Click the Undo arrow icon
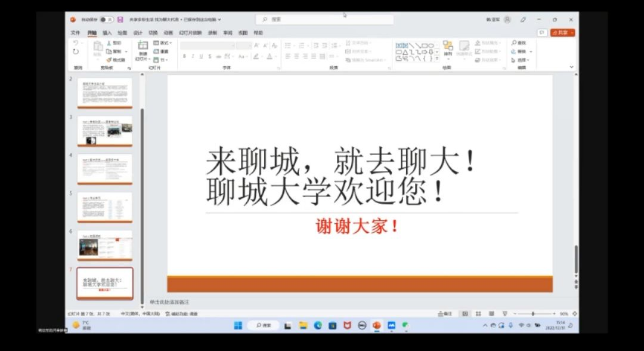Image resolution: width=644 pixels, height=351 pixels. pos(76,43)
